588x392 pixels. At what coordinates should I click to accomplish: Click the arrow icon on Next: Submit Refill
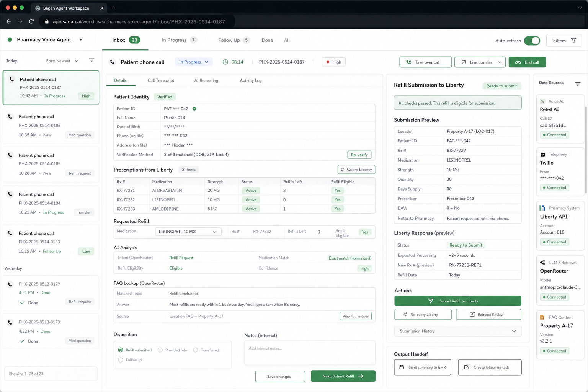point(361,376)
